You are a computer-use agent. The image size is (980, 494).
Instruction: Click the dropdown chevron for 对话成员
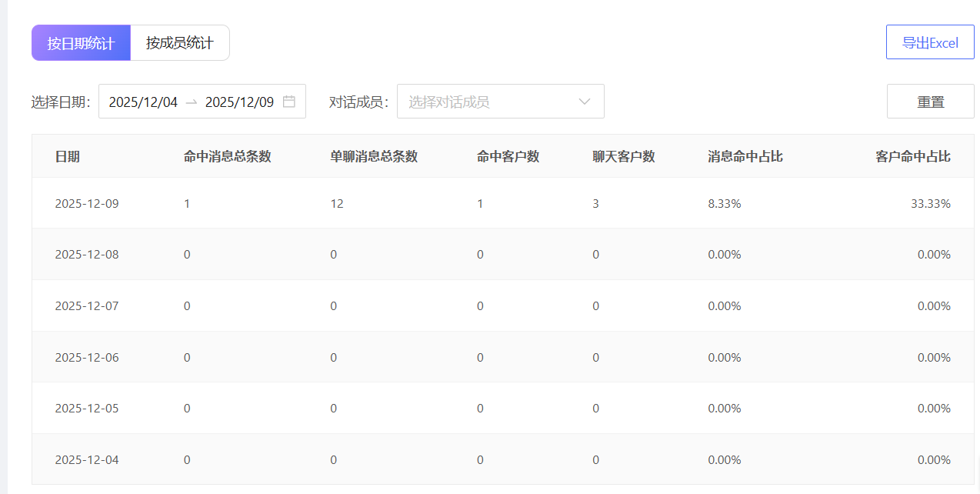[x=585, y=102]
